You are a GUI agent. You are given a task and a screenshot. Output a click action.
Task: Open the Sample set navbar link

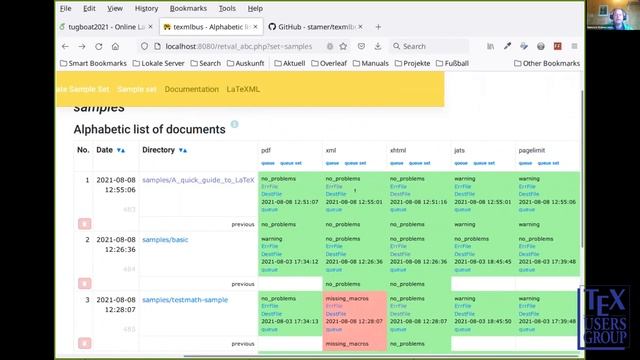click(x=137, y=89)
